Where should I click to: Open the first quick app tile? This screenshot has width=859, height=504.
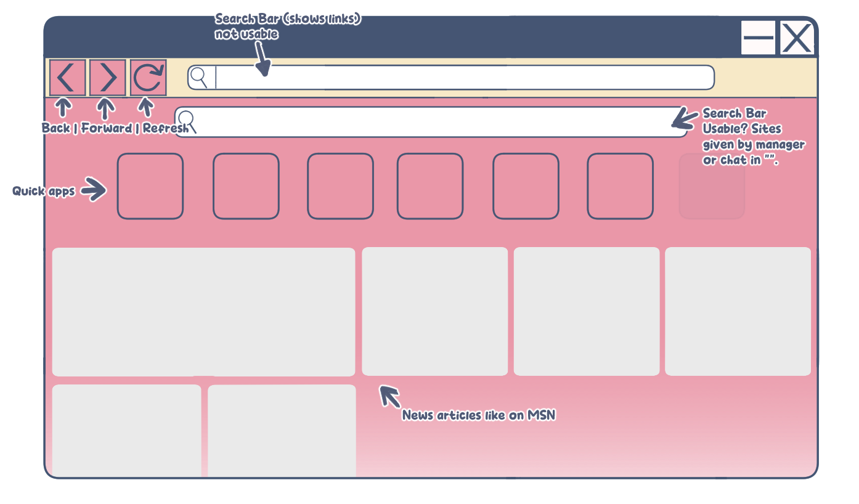click(150, 186)
